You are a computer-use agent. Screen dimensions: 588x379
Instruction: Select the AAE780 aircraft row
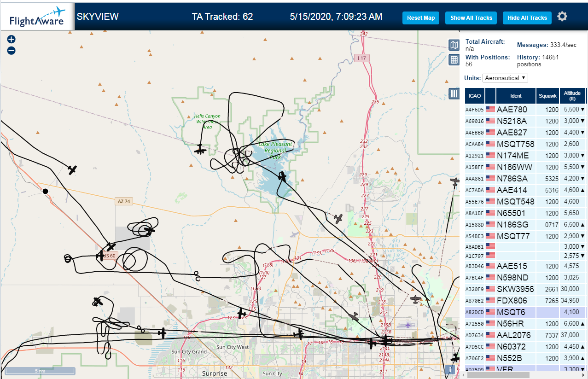[525, 110]
